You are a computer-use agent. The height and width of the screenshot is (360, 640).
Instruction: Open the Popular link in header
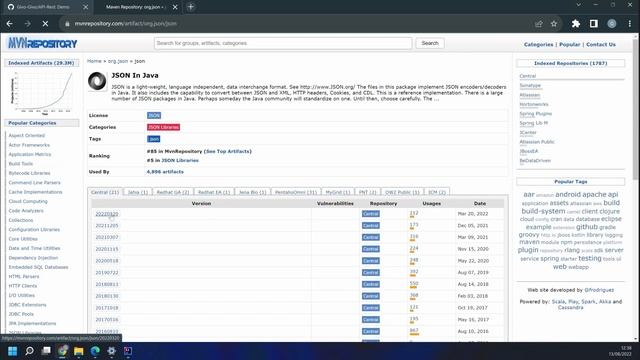569,44
